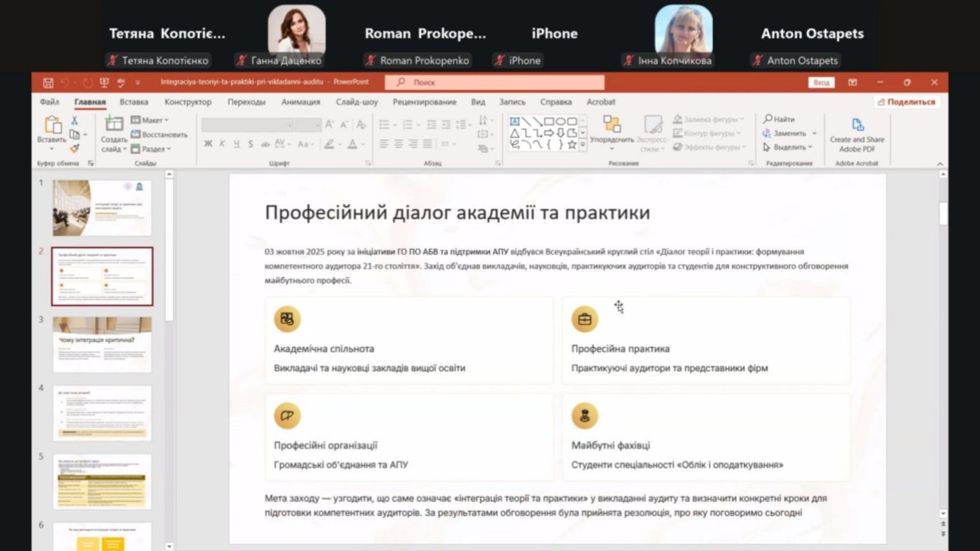This screenshot has height=551, width=980.
Task: Toggle italic (К) formatting
Action: click(x=222, y=144)
